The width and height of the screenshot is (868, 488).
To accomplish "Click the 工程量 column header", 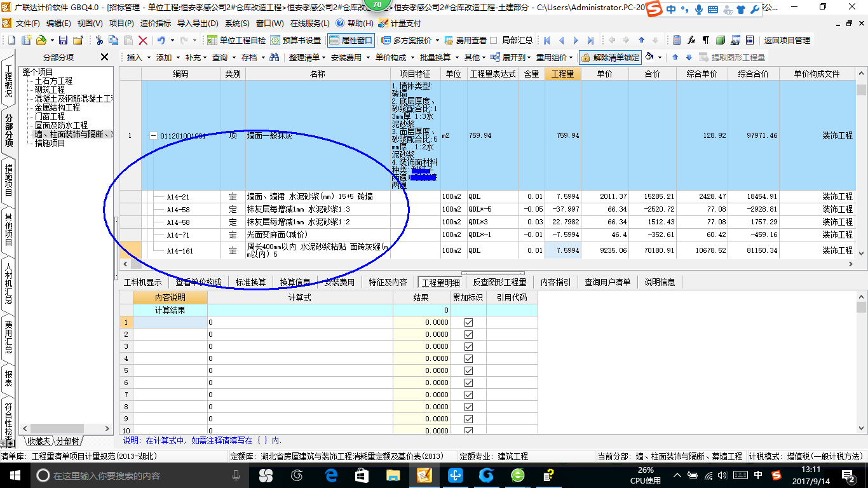I will tap(562, 74).
